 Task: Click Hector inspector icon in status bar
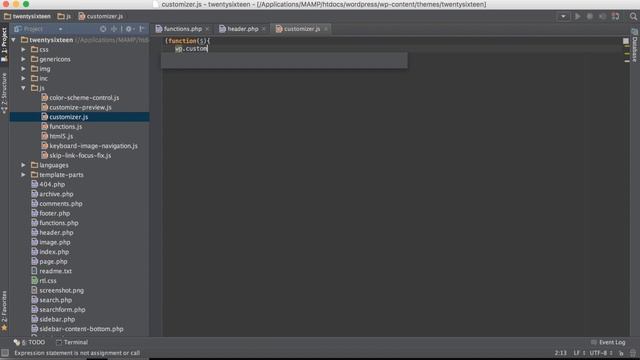633,353
